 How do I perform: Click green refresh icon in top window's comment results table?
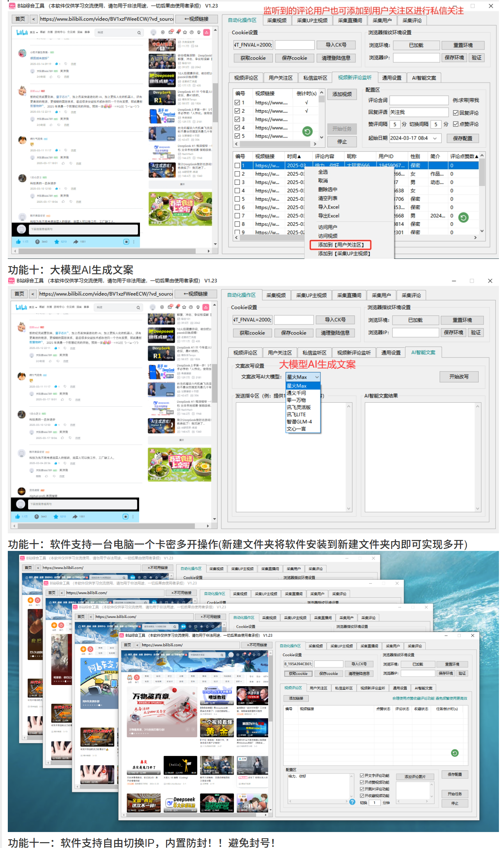point(463,218)
